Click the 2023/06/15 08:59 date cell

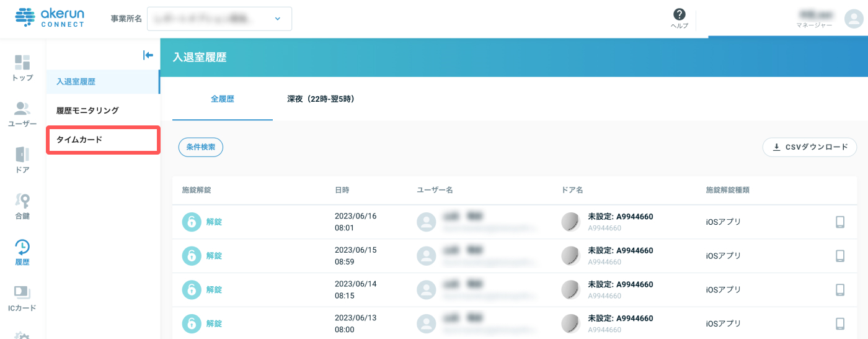[x=355, y=256]
